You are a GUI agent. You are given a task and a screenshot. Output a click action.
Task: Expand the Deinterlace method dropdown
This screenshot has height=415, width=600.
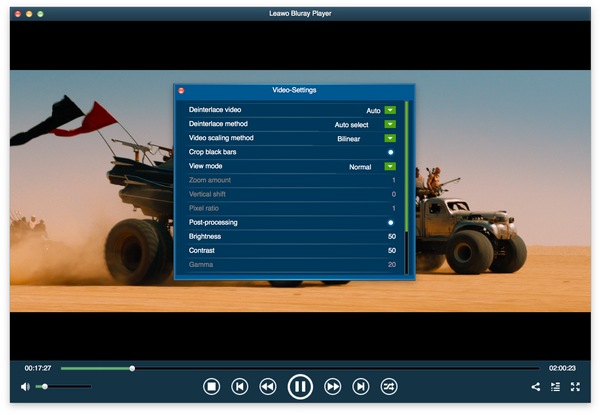point(390,124)
